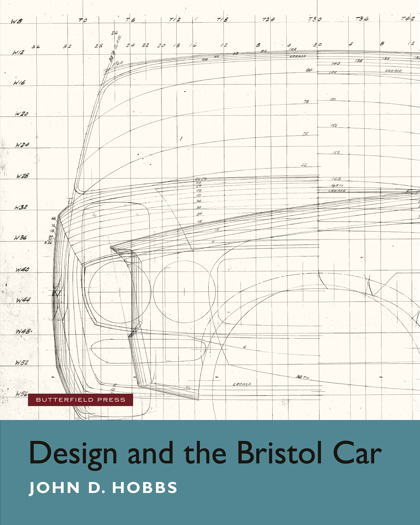
Task: Click the 'T0' column label
Action: pos(83,20)
